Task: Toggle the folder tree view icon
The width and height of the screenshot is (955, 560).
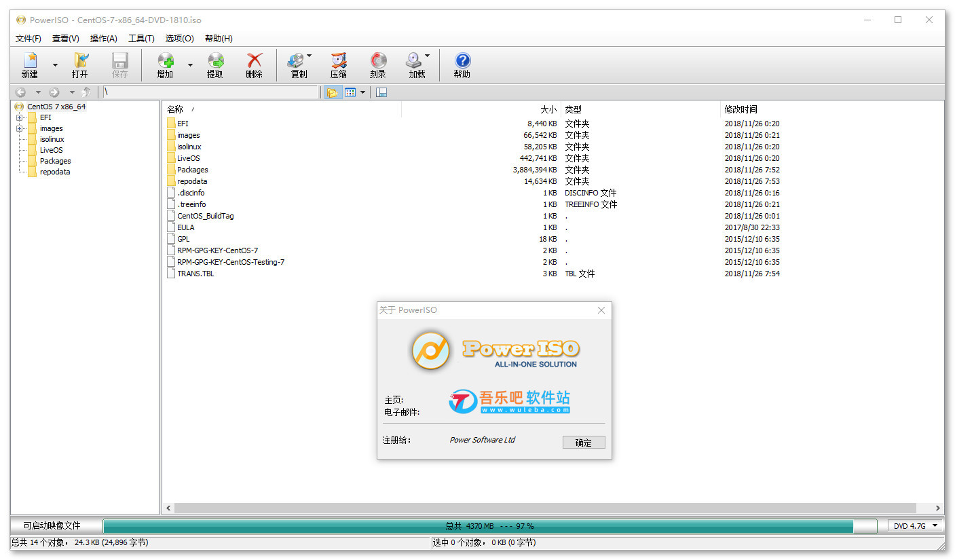Action: 332,92
